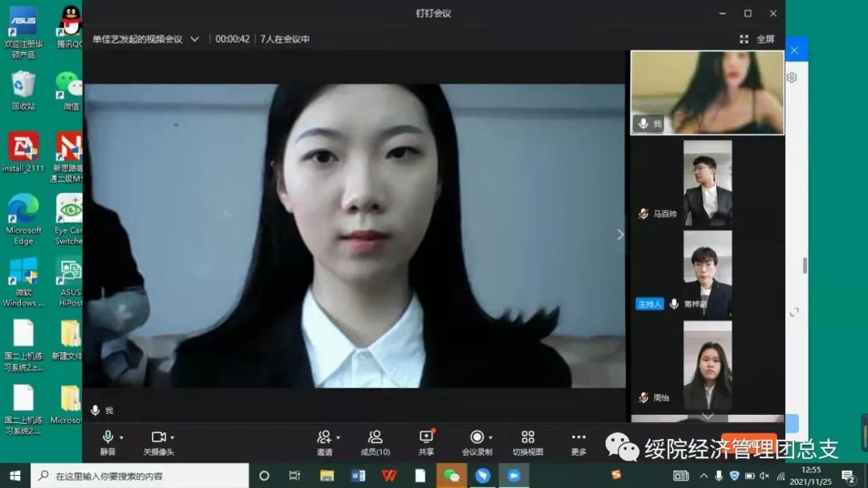
Task: Enter 全屏 fullscreen mode
Action: coord(757,39)
